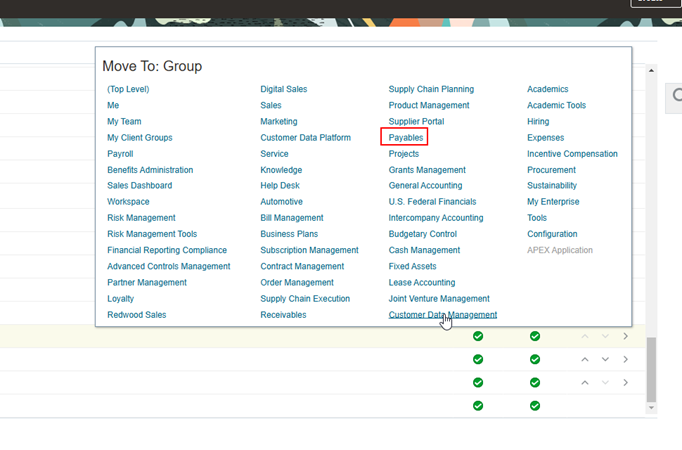This screenshot has height=450, width=682.
Task: Select Fixed Assets group link
Action: pos(412,266)
